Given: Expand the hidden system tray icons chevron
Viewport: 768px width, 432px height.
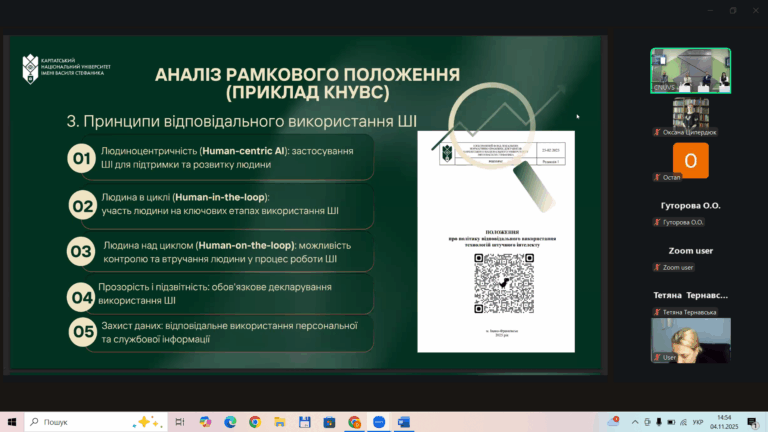Looking at the screenshot, I should click(x=635, y=422).
